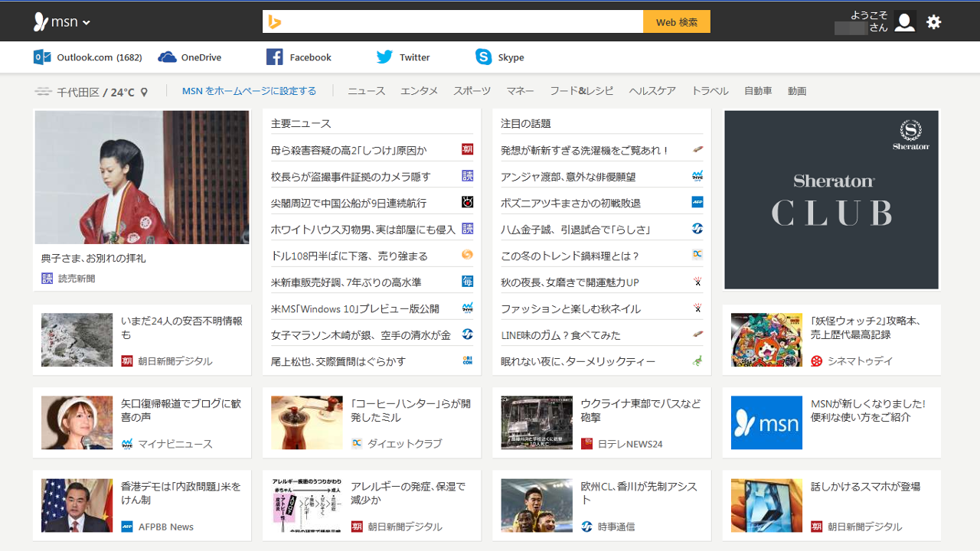
Task: Click the user profile avatar icon
Action: point(904,22)
